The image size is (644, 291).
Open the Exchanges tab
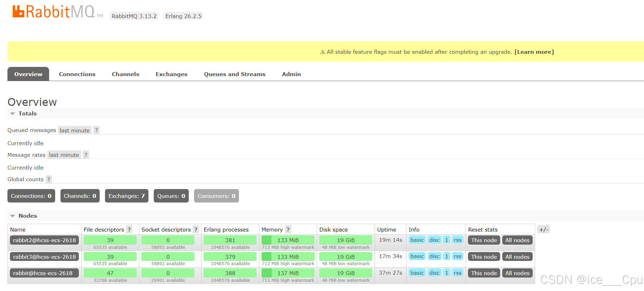(171, 74)
